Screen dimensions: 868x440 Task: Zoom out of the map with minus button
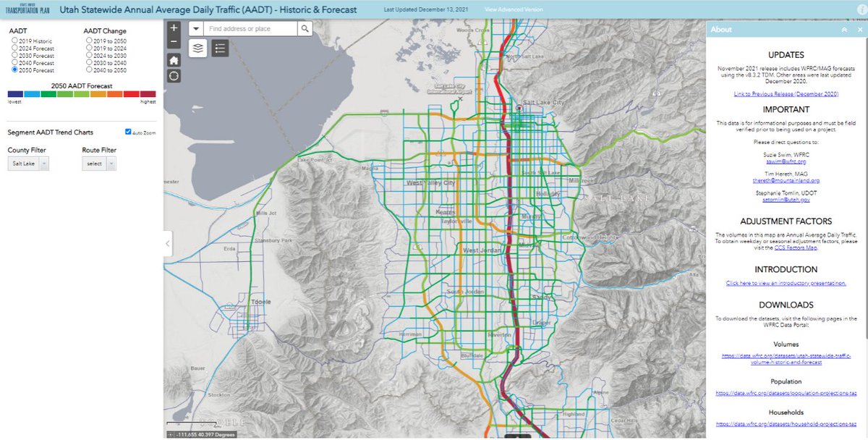point(174,42)
